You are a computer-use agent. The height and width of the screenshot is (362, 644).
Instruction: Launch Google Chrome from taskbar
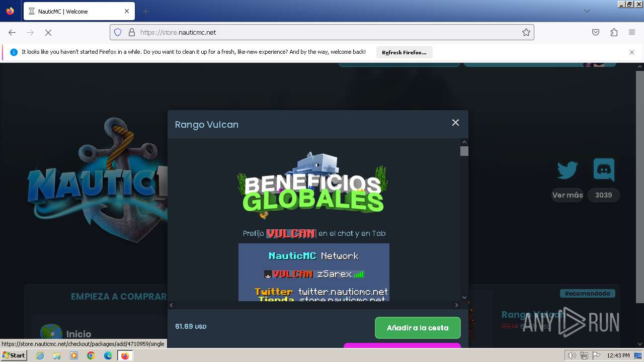point(91,355)
